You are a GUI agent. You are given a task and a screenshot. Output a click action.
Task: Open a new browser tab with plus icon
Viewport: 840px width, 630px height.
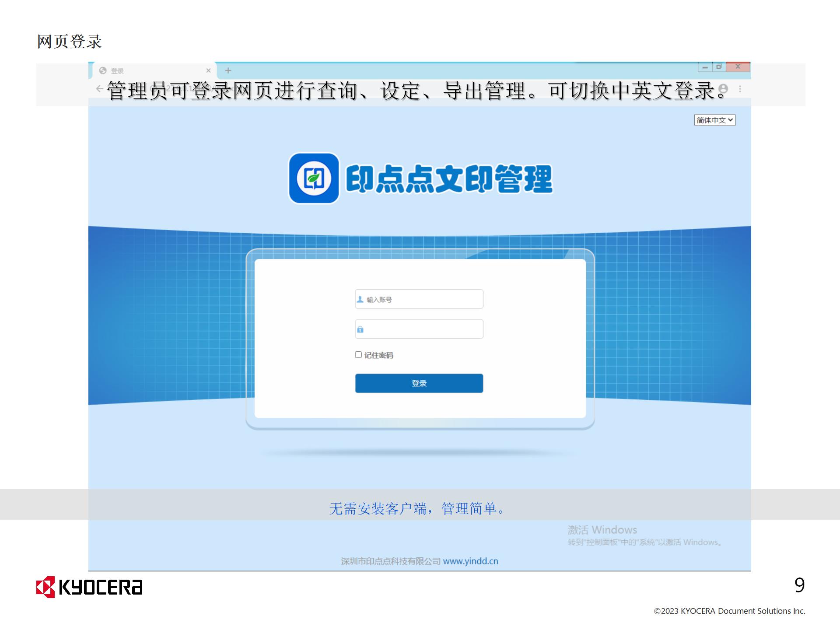(228, 70)
